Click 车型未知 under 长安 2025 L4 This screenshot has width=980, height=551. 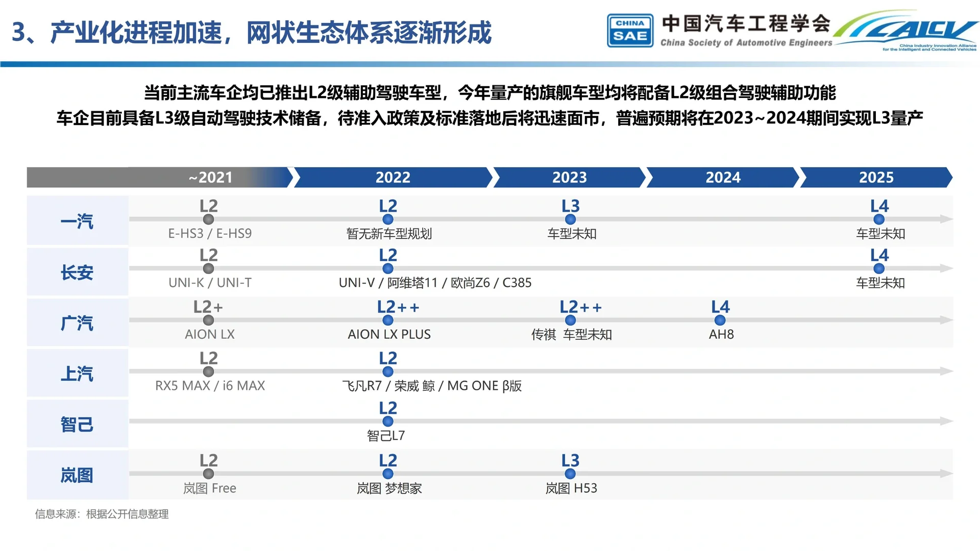click(880, 283)
